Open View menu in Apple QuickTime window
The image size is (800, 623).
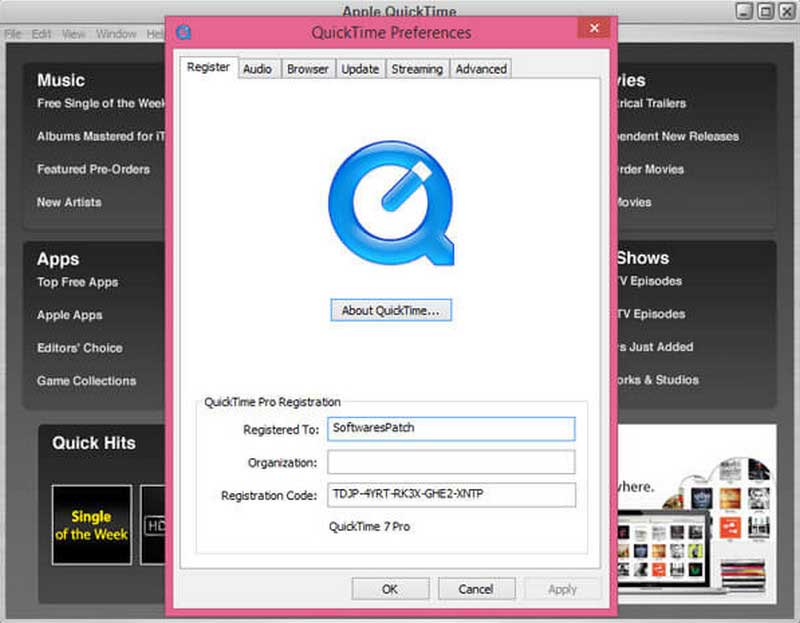[73, 34]
